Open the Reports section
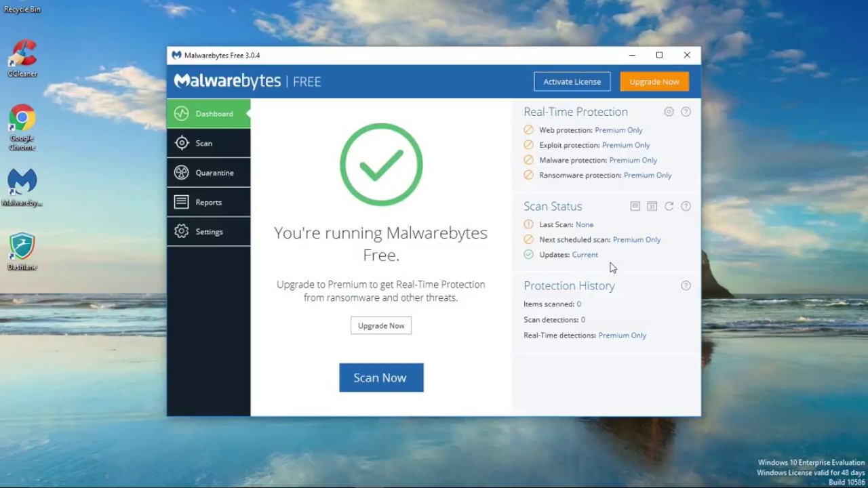The height and width of the screenshot is (488, 868). click(x=209, y=202)
